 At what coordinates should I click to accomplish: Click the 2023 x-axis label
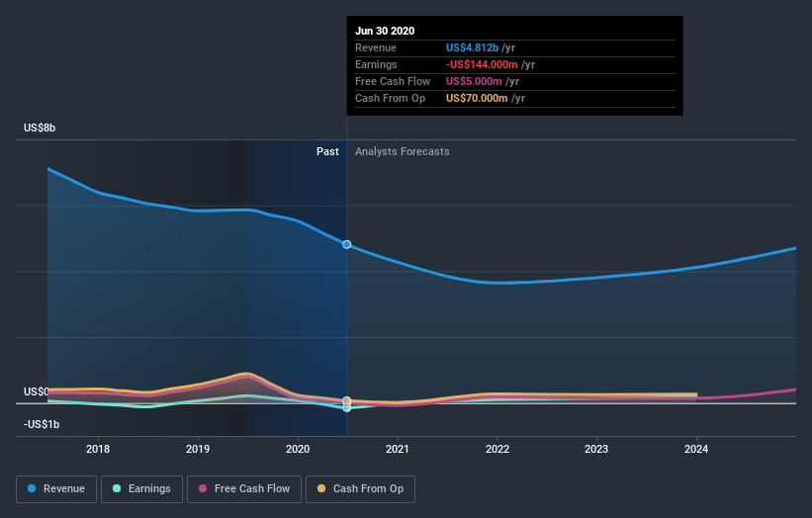[x=596, y=449]
